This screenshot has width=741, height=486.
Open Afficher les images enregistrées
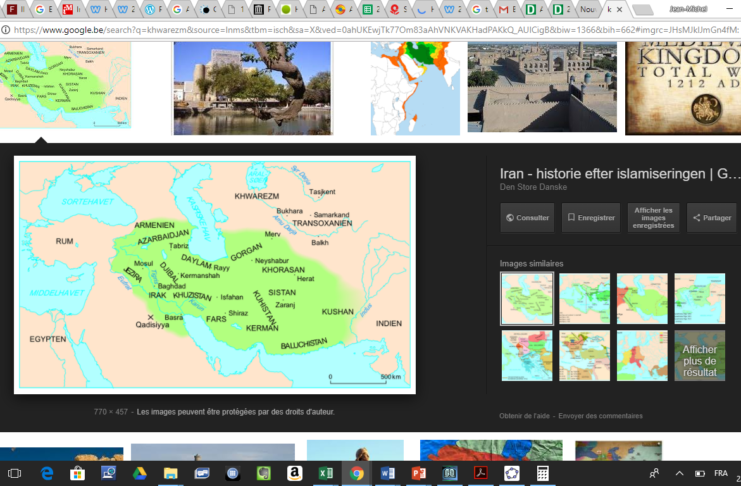653,217
